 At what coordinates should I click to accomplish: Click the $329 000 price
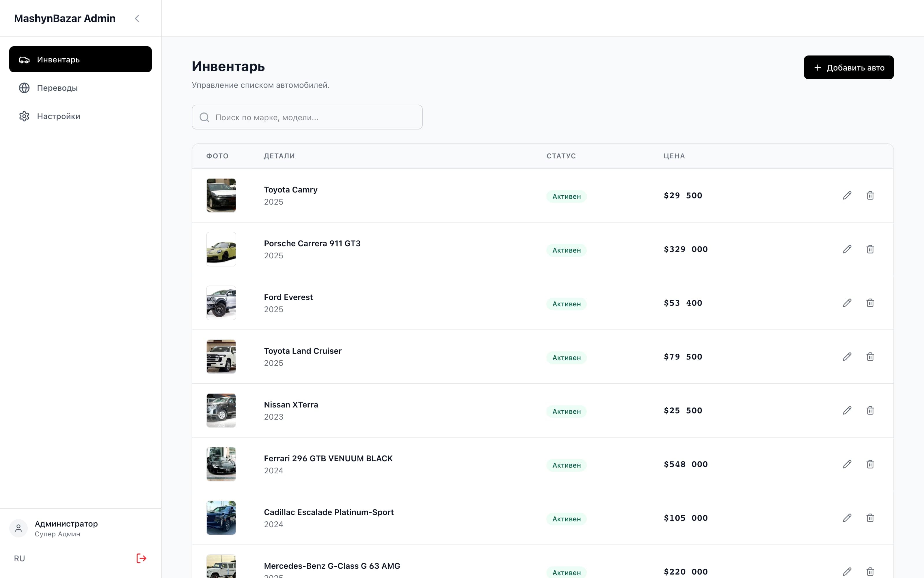point(686,249)
